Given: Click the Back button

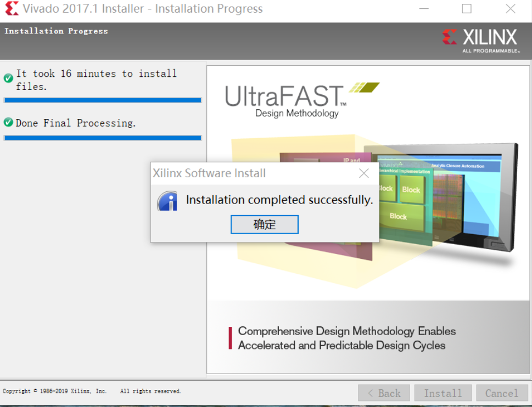Looking at the screenshot, I should tap(384, 393).
